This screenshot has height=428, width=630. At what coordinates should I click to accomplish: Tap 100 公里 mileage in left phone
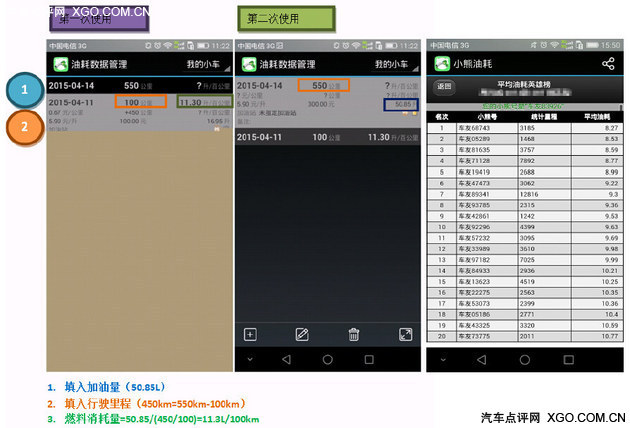pyautogui.click(x=141, y=102)
